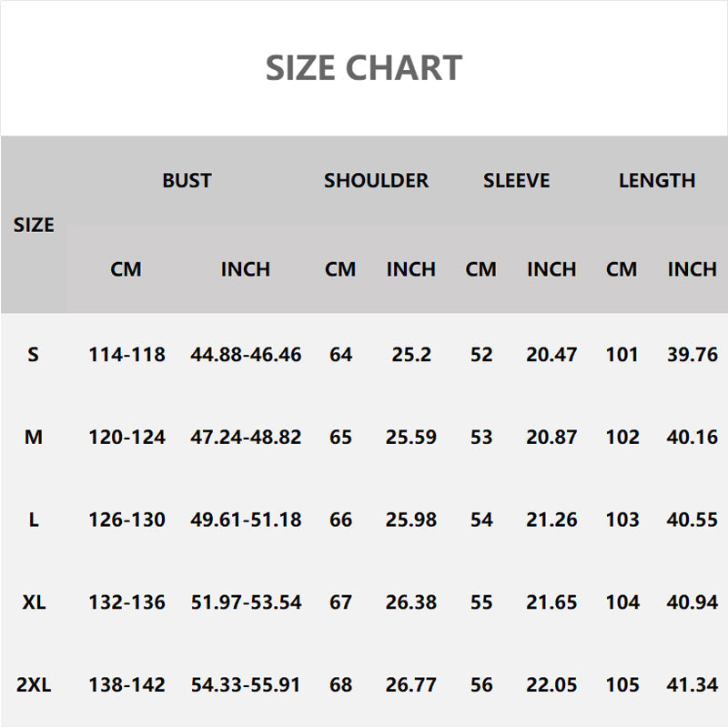Click the SIZE CHART title
The width and height of the screenshot is (728, 728).
coord(364,68)
